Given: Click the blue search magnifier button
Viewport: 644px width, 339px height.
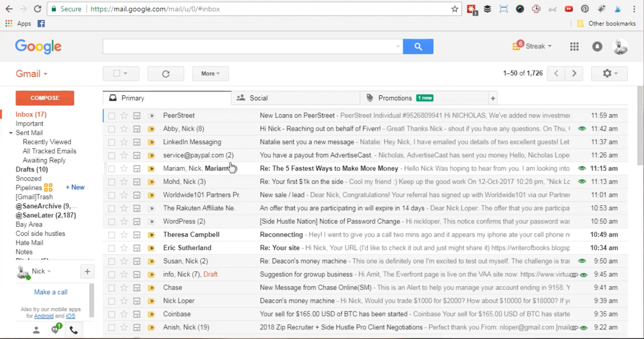Looking at the screenshot, I should pos(418,46).
